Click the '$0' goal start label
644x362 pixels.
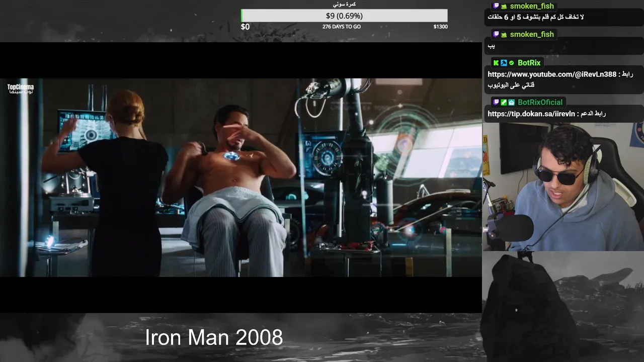pyautogui.click(x=245, y=27)
